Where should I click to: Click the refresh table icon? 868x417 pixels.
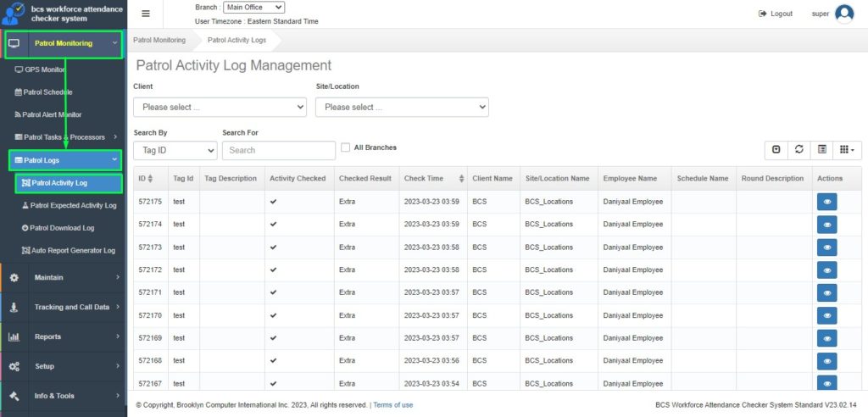point(798,149)
